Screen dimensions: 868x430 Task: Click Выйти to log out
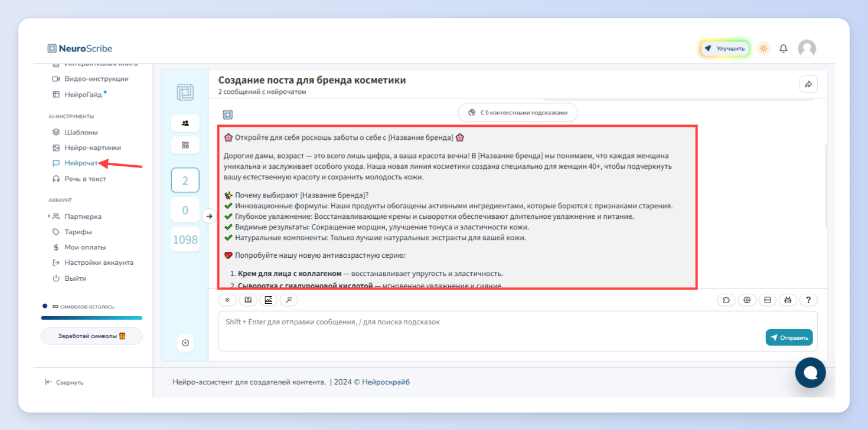click(x=70, y=278)
